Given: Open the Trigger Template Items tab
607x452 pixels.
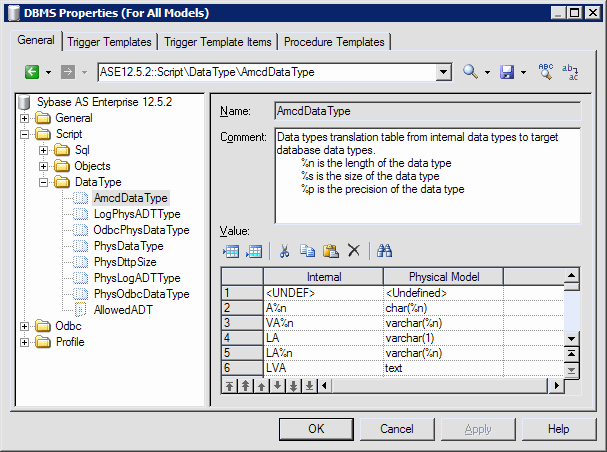Looking at the screenshot, I should [x=218, y=42].
